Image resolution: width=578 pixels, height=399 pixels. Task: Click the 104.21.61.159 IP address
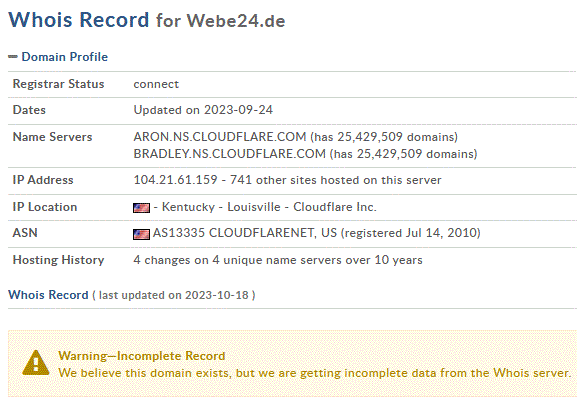[175, 180]
